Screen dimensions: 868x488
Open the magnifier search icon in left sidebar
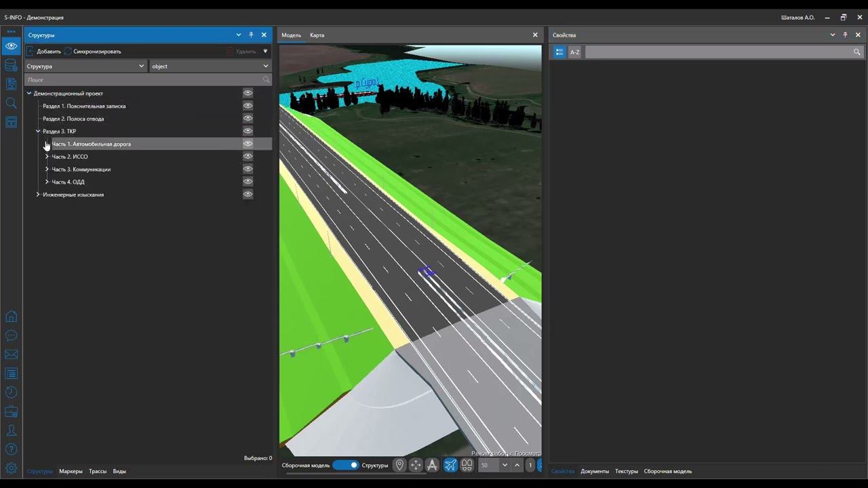pyautogui.click(x=11, y=103)
